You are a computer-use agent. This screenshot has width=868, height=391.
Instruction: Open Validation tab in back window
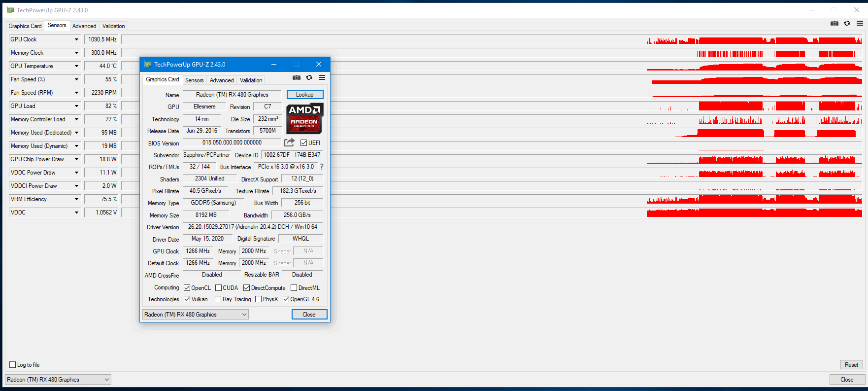pos(113,26)
